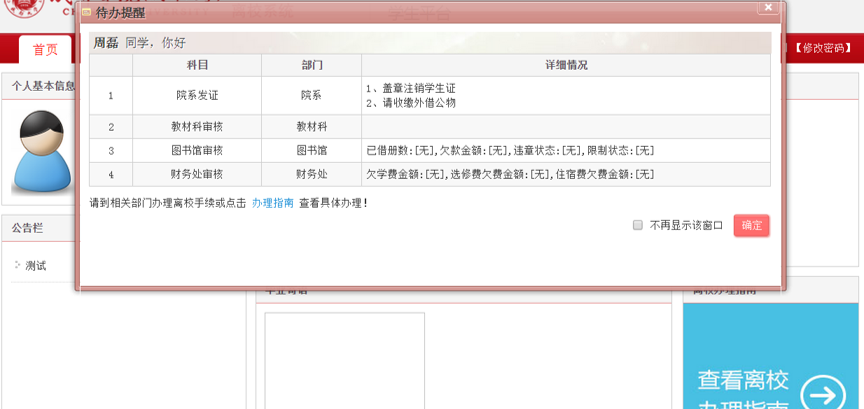The image size is (864, 409).
Task: Switch to the 首页 tab
Action: click(x=45, y=50)
